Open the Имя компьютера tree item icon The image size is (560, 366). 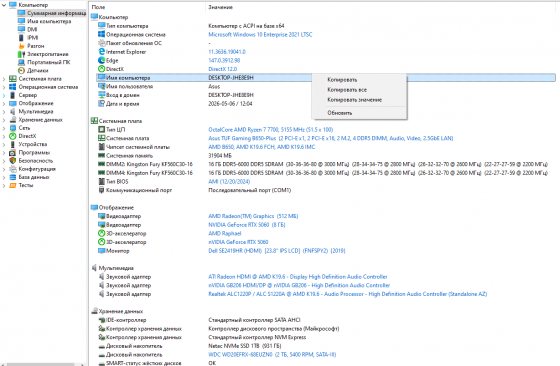[x=21, y=21]
